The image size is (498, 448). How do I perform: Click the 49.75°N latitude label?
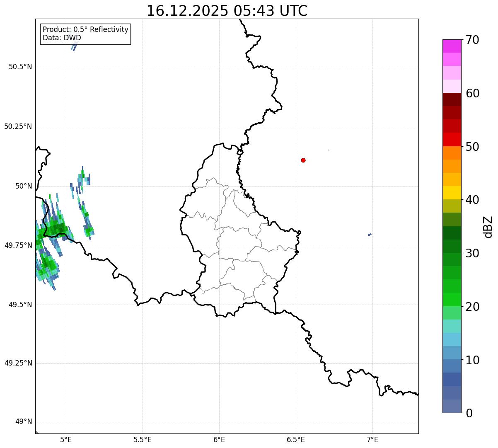coord(18,245)
